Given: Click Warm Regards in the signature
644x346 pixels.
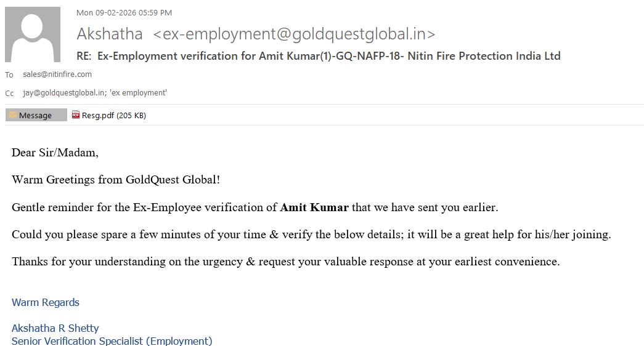Looking at the screenshot, I should [x=46, y=302].
